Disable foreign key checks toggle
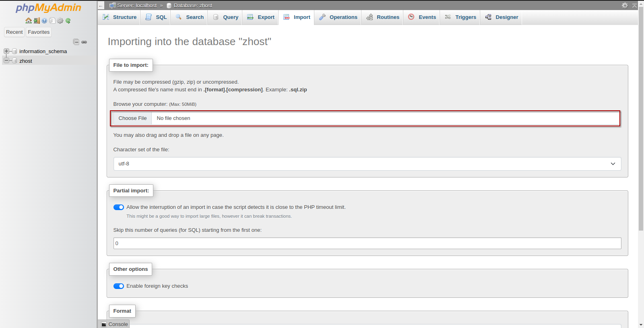Screen dimensions: 644x328 tap(119, 286)
